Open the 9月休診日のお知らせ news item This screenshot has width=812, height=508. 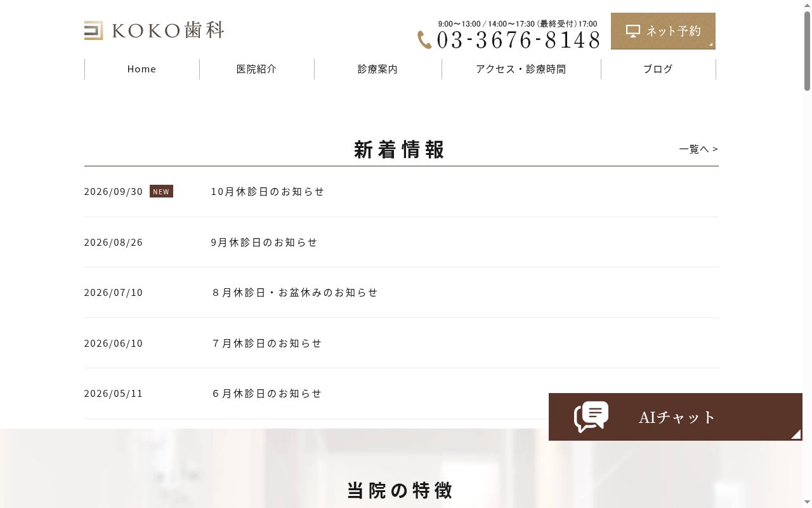264,242
